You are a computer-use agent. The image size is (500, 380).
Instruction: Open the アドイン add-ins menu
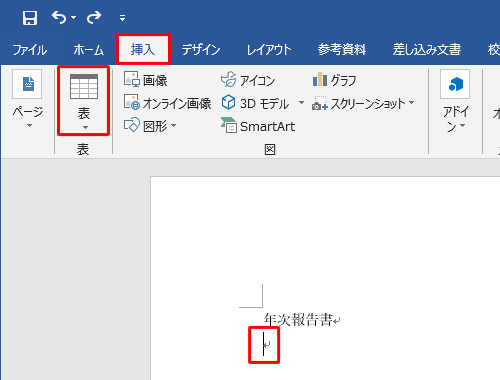coord(455,101)
